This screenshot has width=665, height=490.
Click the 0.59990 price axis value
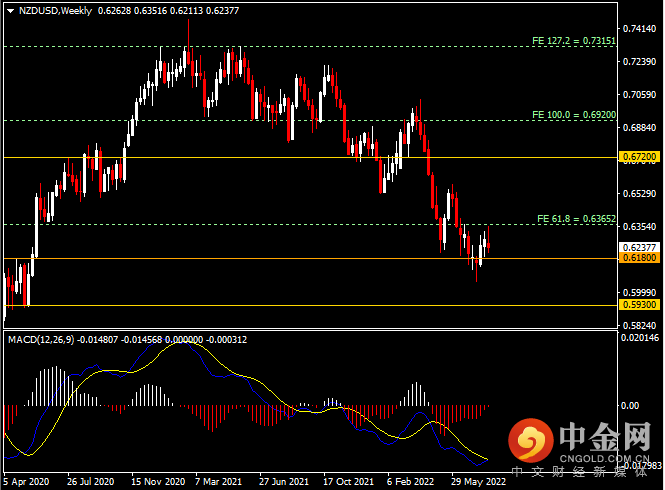pos(639,292)
